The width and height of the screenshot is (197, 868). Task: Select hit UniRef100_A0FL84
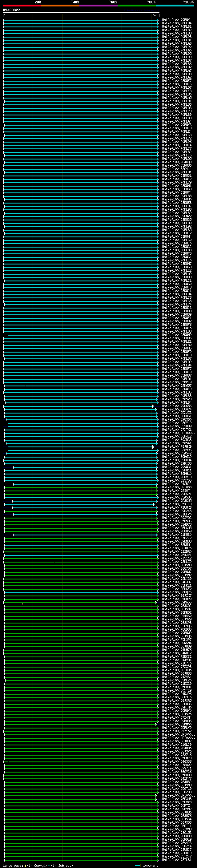pos(177,23)
